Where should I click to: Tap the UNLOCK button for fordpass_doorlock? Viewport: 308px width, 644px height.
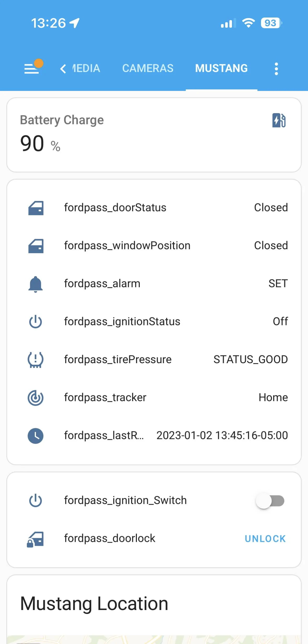[265, 539]
